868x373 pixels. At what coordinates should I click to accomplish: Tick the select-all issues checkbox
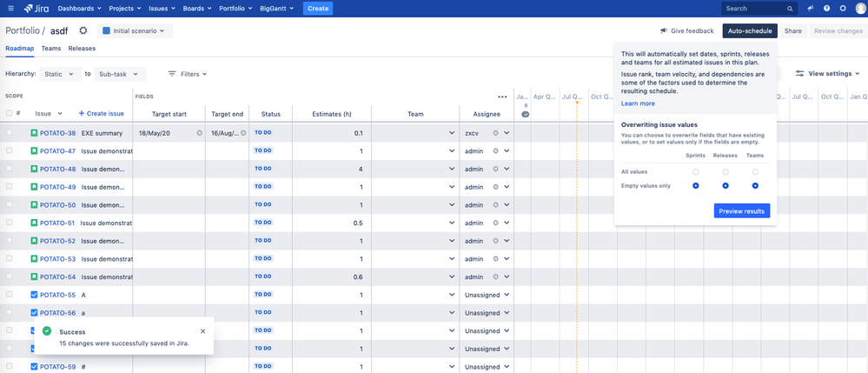click(x=9, y=113)
